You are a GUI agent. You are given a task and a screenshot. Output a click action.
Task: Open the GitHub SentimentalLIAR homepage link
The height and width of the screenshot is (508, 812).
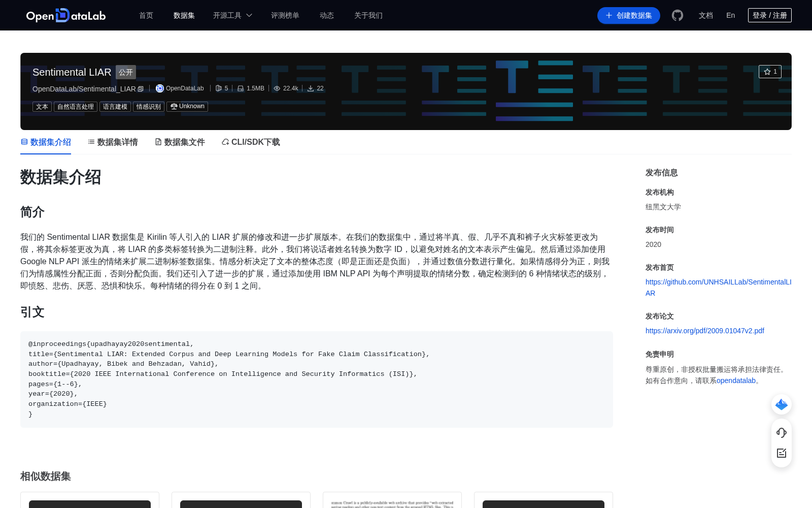(718, 288)
